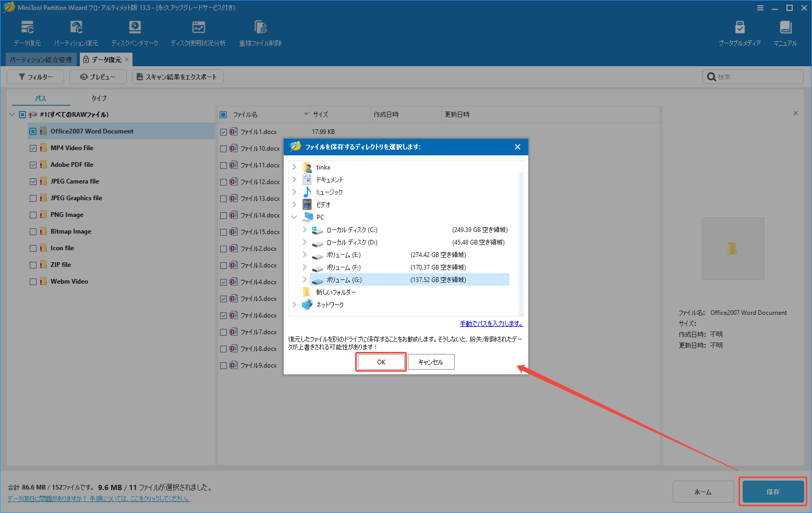Open ディスク使用状況分析 (Disk Usage Analysis)
812x513 pixels.
click(x=198, y=31)
